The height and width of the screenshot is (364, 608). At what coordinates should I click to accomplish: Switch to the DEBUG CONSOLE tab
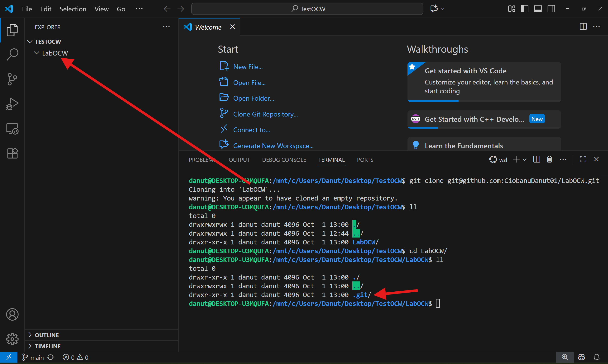pyautogui.click(x=284, y=160)
